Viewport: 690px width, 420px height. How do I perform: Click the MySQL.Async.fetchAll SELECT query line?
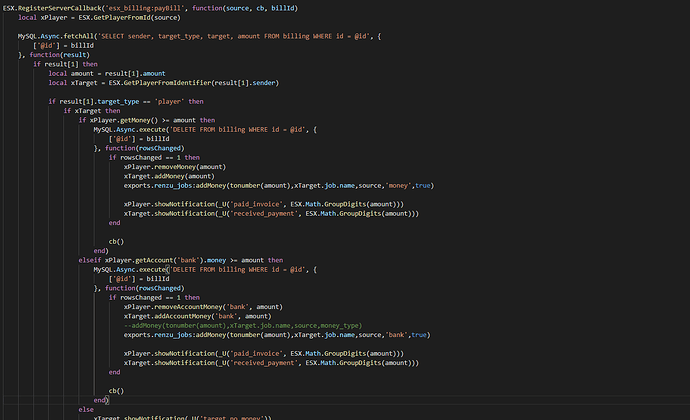(x=199, y=36)
